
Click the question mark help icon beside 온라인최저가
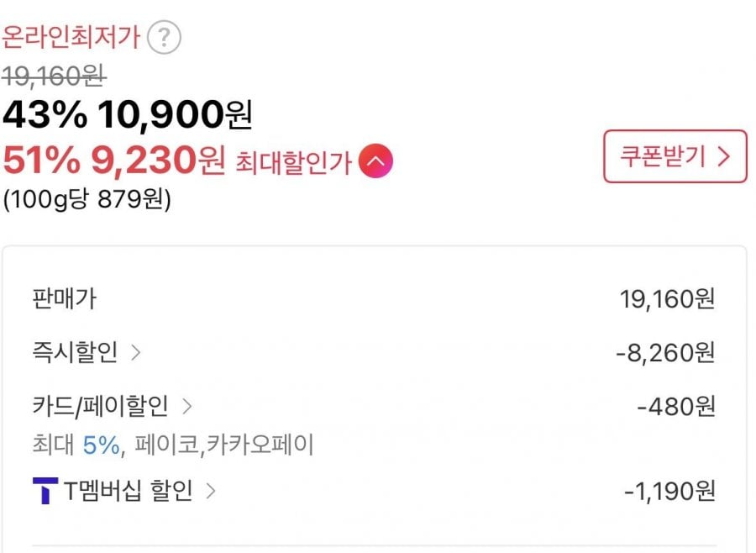pos(164,37)
